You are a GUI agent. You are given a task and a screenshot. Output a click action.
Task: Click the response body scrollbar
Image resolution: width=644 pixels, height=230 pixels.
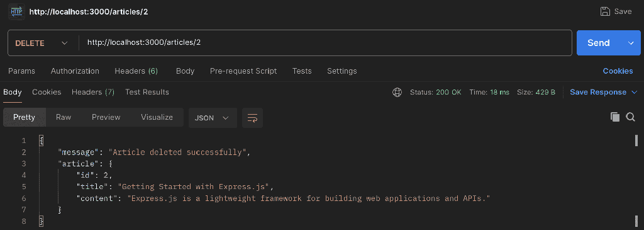(x=636, y=141)
